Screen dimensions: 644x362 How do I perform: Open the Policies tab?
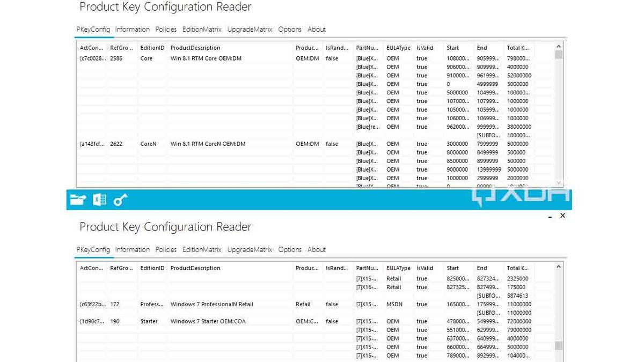[x=166, y=29]
